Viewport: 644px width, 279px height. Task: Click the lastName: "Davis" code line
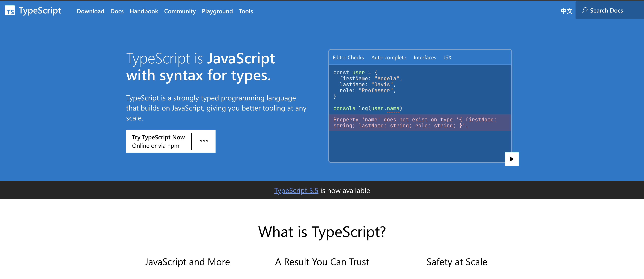[367, 84]
